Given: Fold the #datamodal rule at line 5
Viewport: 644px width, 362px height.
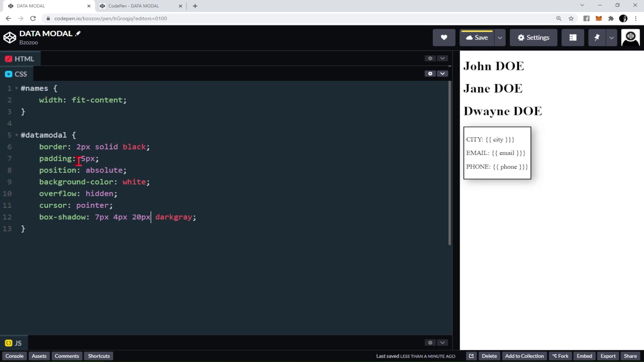Looking at the screenshot, I should point(16,135).
